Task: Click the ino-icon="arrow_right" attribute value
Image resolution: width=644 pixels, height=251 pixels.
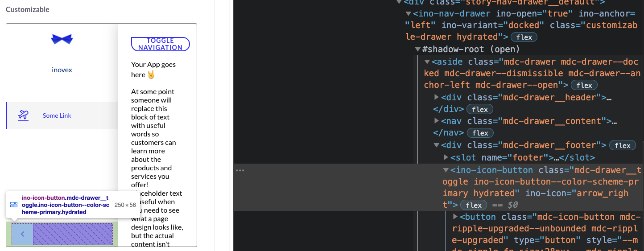Action: tap(535, 199)
